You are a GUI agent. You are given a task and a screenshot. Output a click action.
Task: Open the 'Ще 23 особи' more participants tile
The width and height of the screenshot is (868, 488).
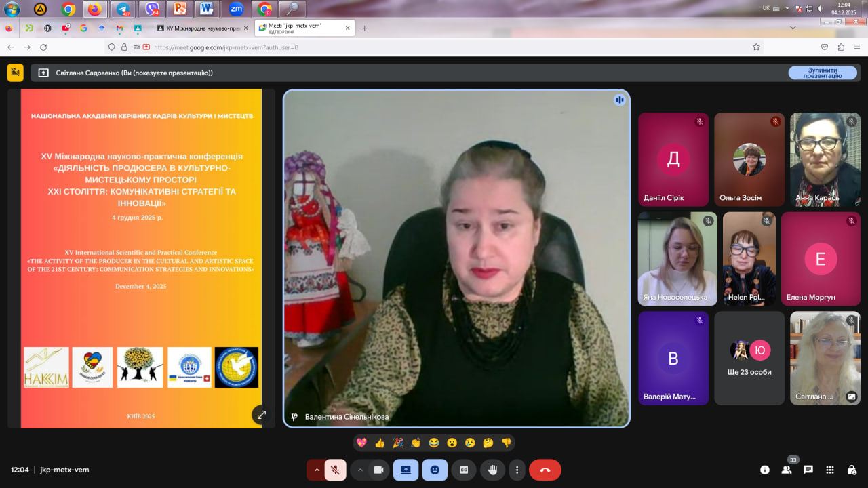749,358
